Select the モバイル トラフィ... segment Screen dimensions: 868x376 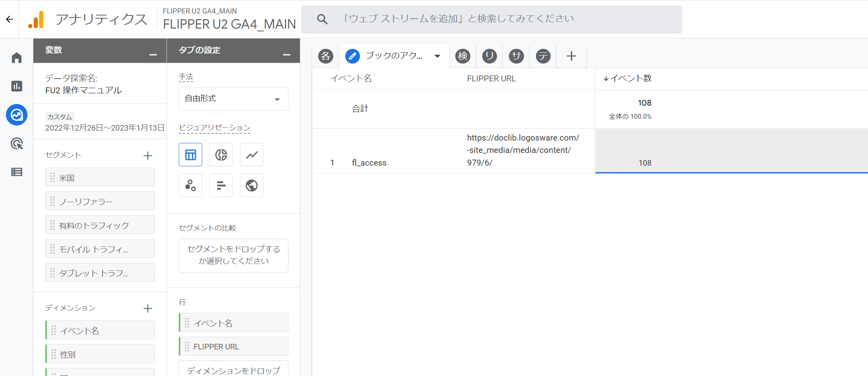100,249
